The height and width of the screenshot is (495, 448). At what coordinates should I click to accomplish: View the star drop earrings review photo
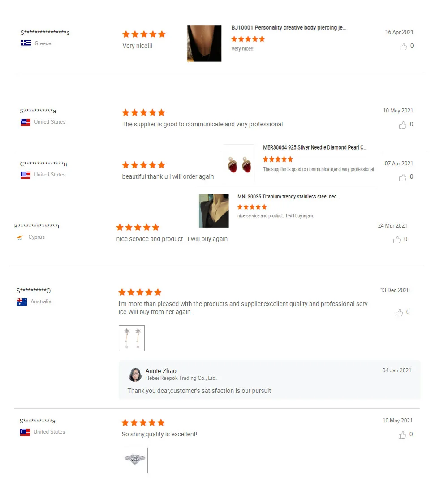coord(132,338)
